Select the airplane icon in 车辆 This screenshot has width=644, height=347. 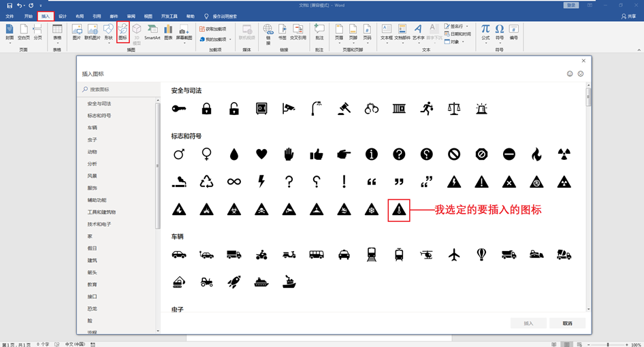pyautogui.click(x=454, y=254)
